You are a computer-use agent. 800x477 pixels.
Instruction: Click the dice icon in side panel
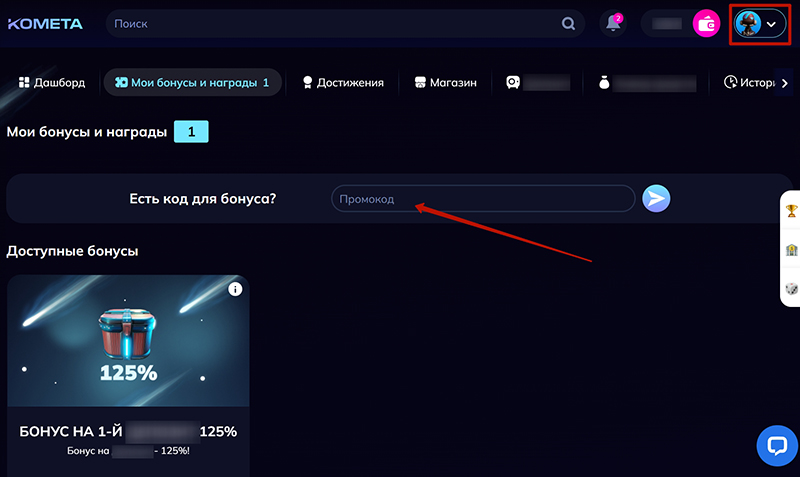(790, 288)
